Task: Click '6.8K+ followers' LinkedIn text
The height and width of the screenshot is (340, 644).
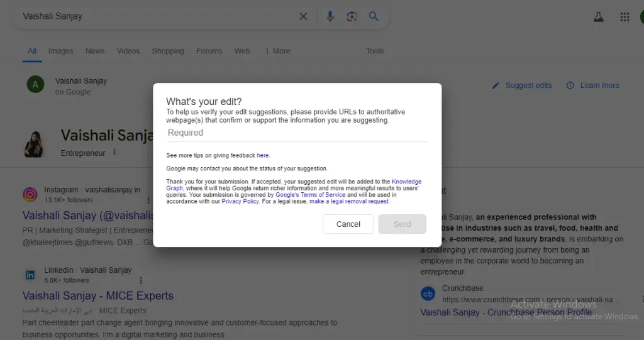Action: (x=67, y=280)
